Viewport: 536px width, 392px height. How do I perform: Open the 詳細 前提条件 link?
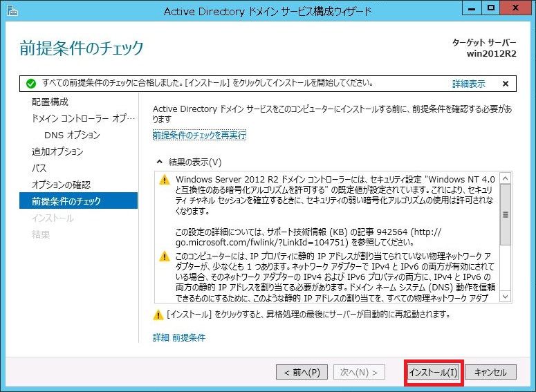pyautogui.click(x=178, y=337)
